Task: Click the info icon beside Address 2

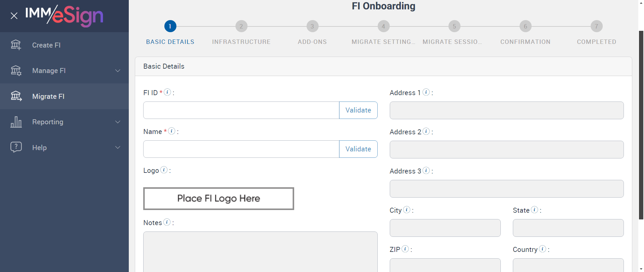Action: point(426,131)
